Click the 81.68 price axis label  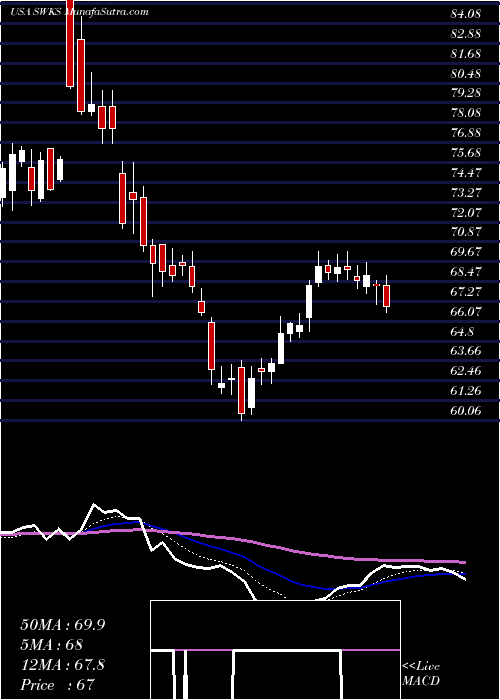tap(466, 54)
